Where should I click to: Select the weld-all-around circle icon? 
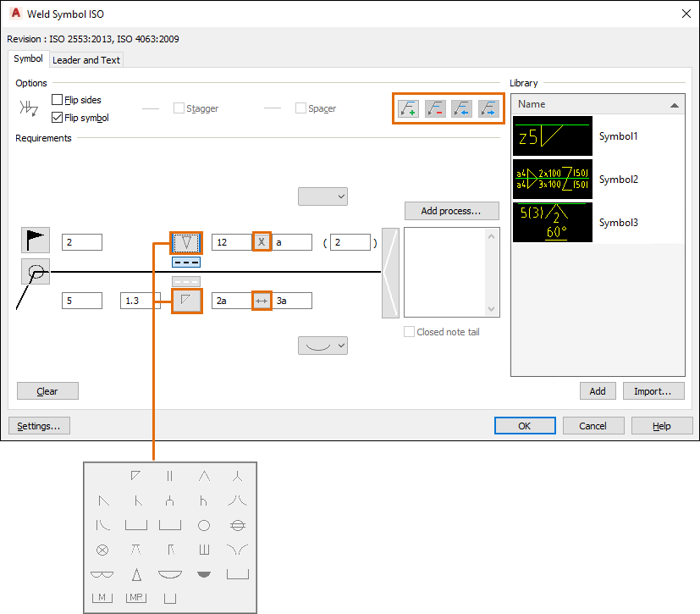pos(35,272)
